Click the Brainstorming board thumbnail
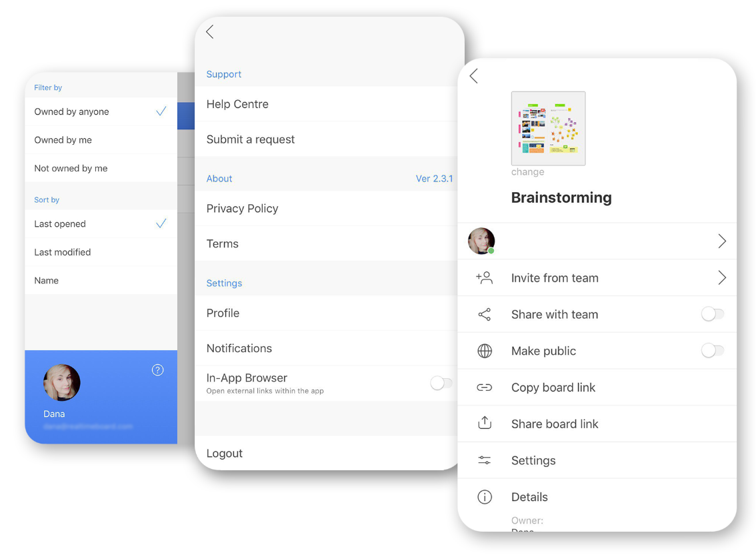The width and height of the screenshot is (756, 557). (x=548, y=129)
